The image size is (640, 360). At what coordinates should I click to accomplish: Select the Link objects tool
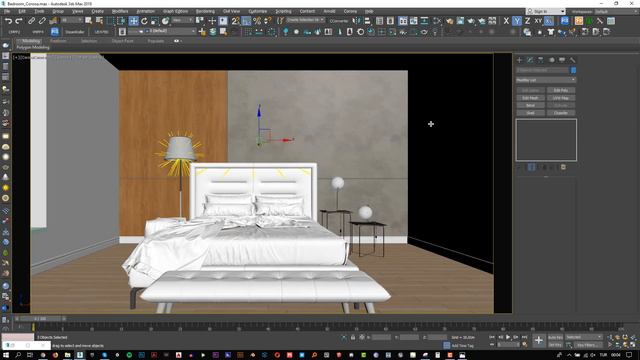pos(31,21)
